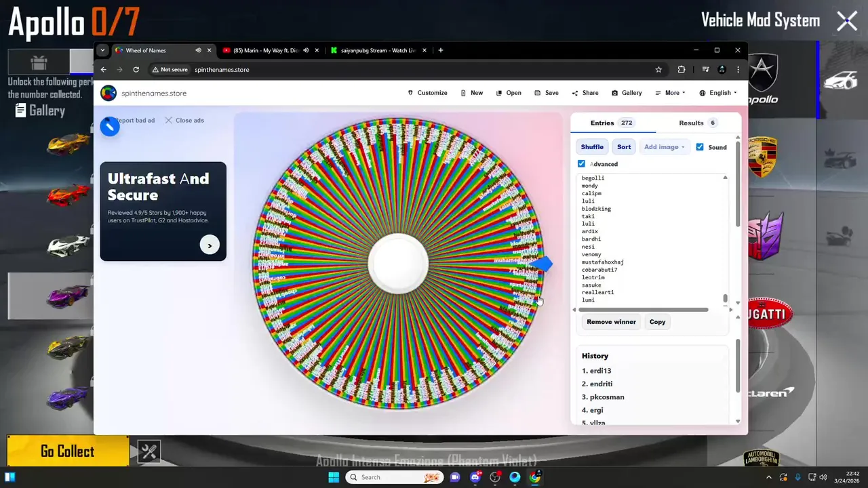Reload the spinthenames page
This screenshot has width=868, height=488.
(136, 69)
